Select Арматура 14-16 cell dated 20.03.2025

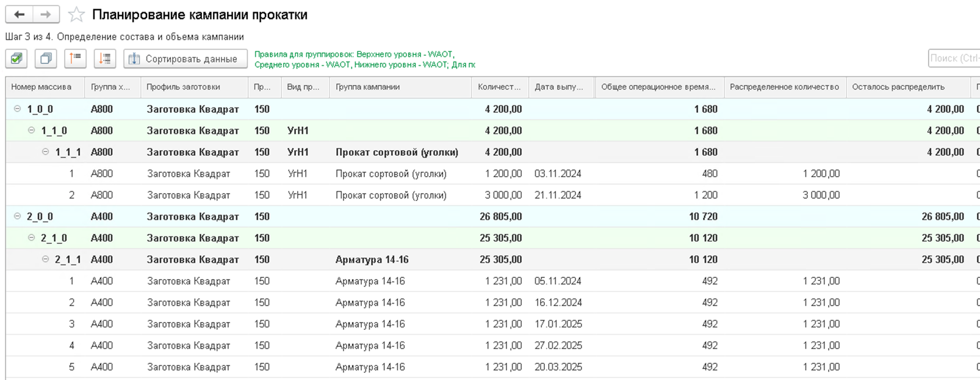pos(370,367)
